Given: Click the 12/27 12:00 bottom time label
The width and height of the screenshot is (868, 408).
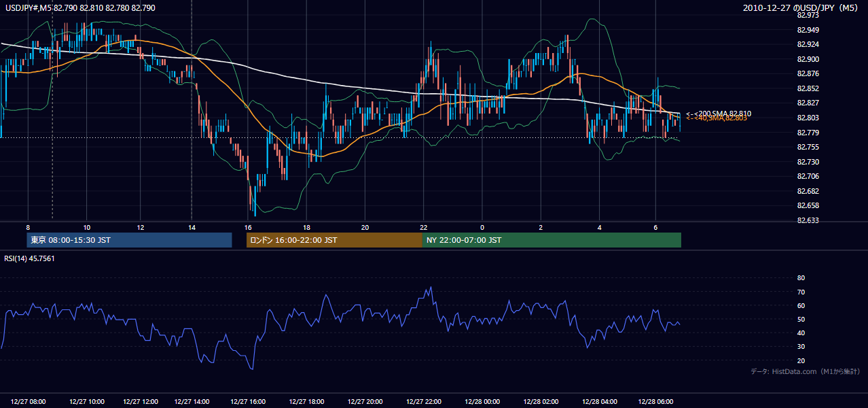Looking at the screenshot, I should [141, 402].
